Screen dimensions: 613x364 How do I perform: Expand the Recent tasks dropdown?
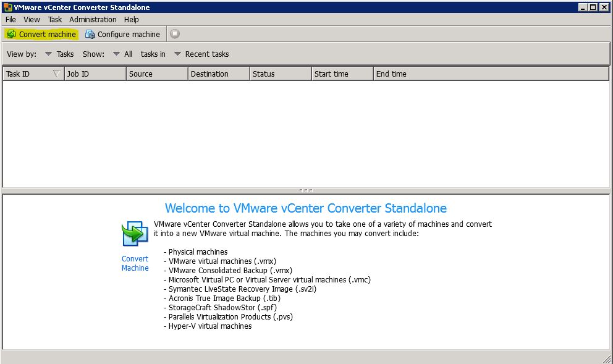coord(177,54)
